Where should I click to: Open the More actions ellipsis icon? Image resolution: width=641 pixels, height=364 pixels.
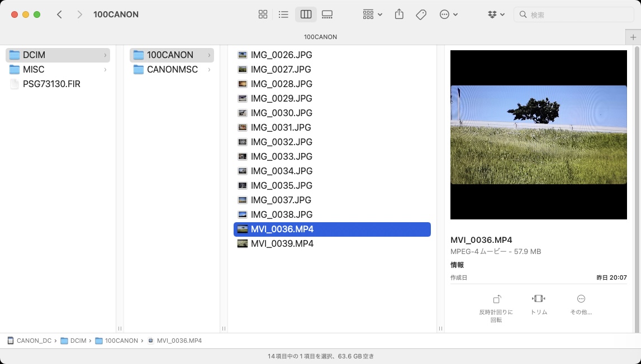click(x=445, y=14)
